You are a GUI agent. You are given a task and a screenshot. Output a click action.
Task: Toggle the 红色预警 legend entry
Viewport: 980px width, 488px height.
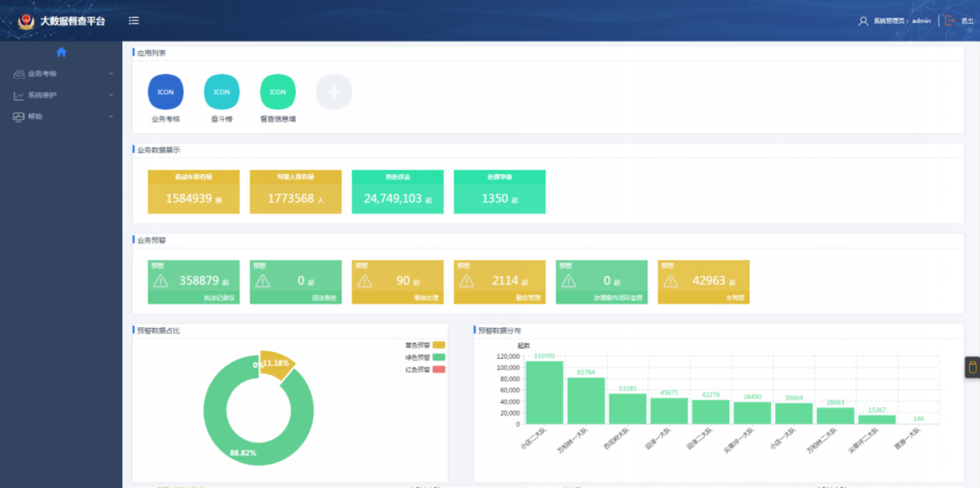[x=438, y=370]
